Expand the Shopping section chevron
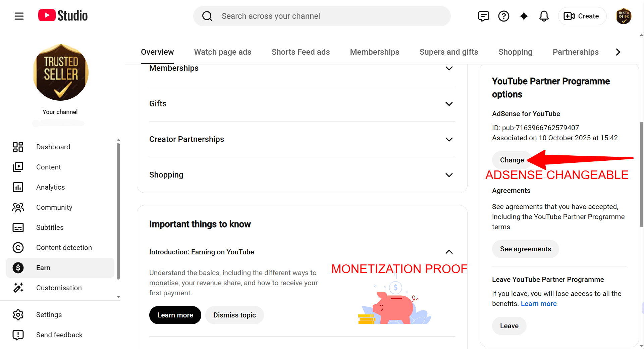The width and height of the screenshot is (644, 349). [449, 175]
